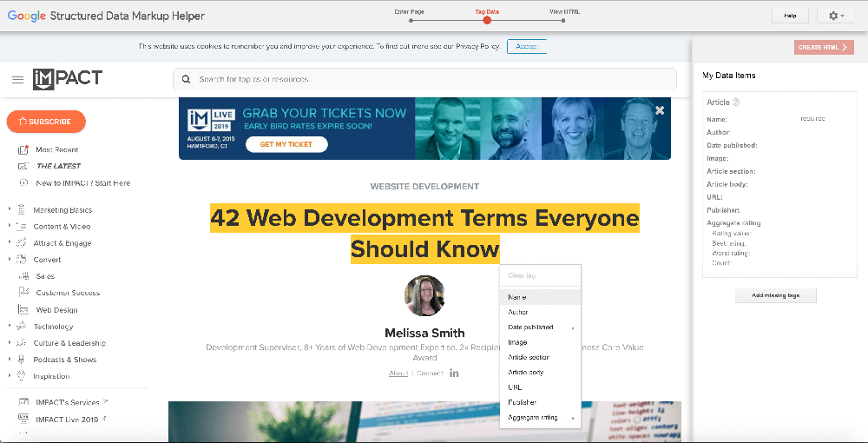Click the CREATE HTML button

(x=824, y=47)
